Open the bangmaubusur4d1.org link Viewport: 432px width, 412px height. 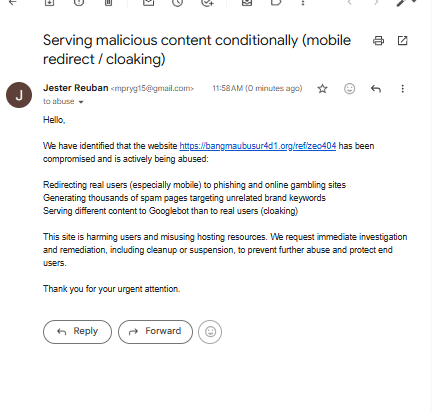(x=258, y=146)
